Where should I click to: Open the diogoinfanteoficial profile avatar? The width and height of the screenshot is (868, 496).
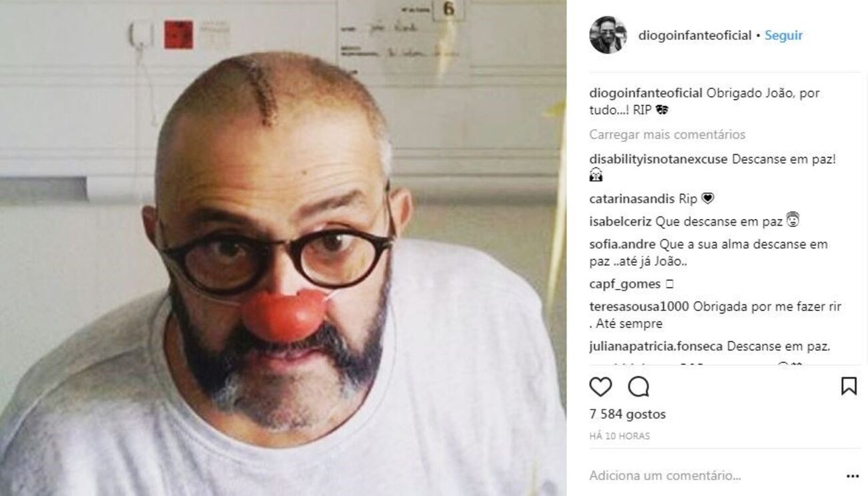click(608, 35)
